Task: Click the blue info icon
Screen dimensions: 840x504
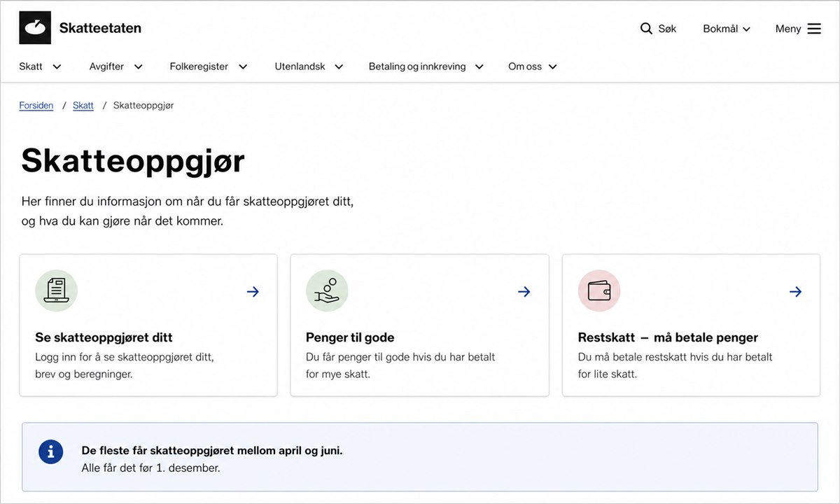Action: tap(50, 452)
